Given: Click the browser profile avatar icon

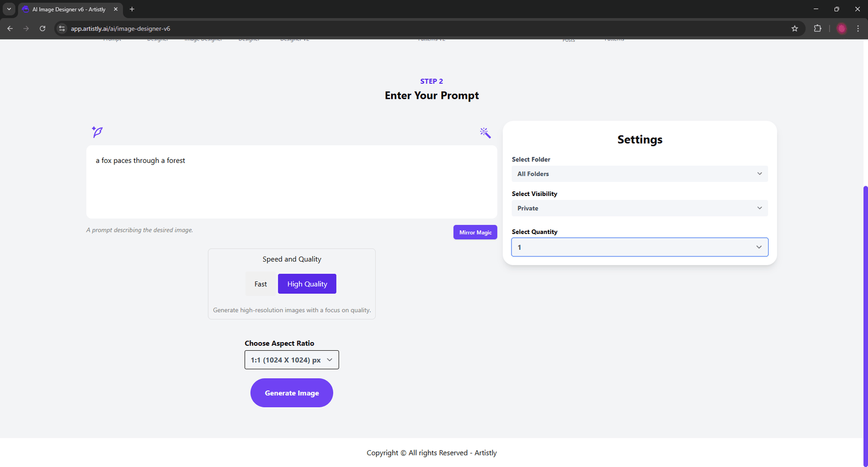Looking at the screenshot, I should pos(841,29).
